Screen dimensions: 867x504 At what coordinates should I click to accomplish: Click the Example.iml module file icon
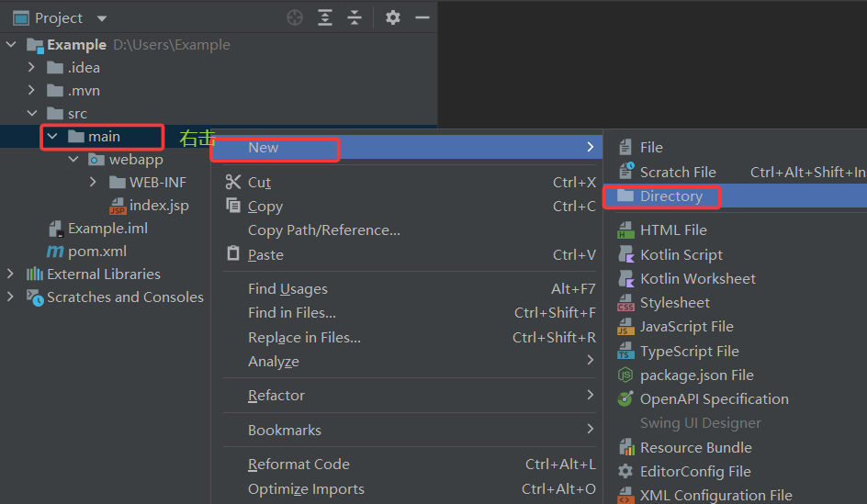tap(56, 229)
